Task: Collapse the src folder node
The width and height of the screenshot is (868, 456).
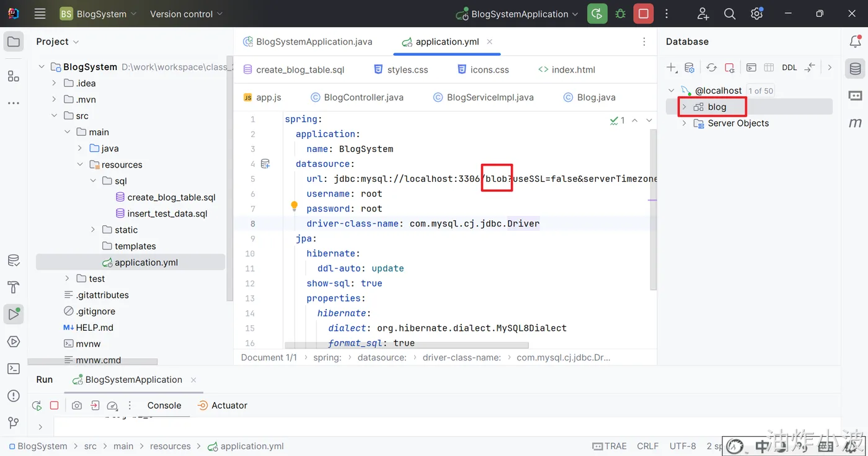Action: [x=54, y=116]
